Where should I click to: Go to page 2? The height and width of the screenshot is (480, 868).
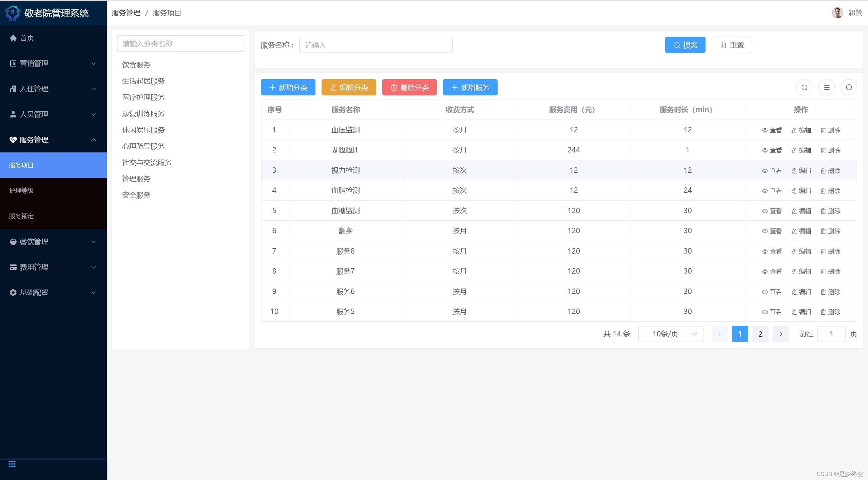click(760, 334)
